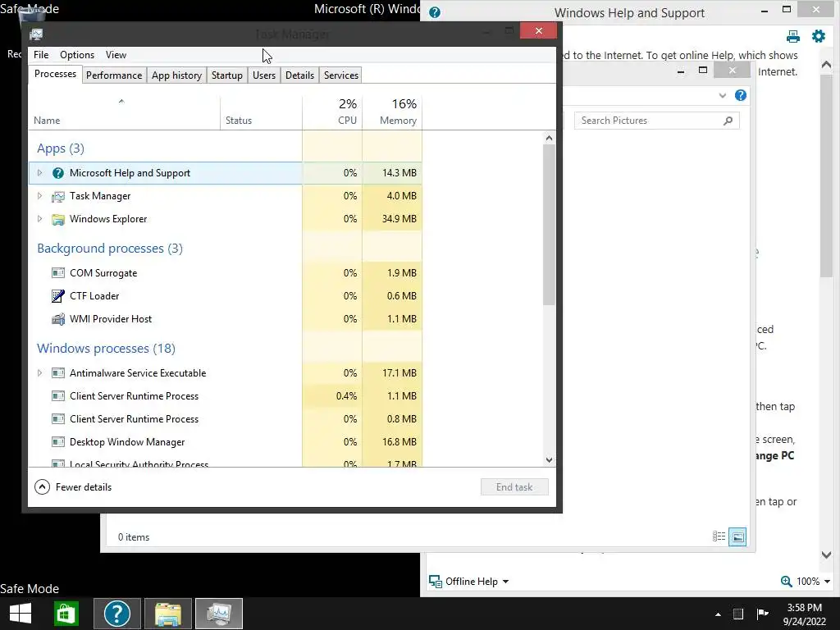
Task: Click the CTF Loader pencil icon
Action: click(x=58, y=295)
